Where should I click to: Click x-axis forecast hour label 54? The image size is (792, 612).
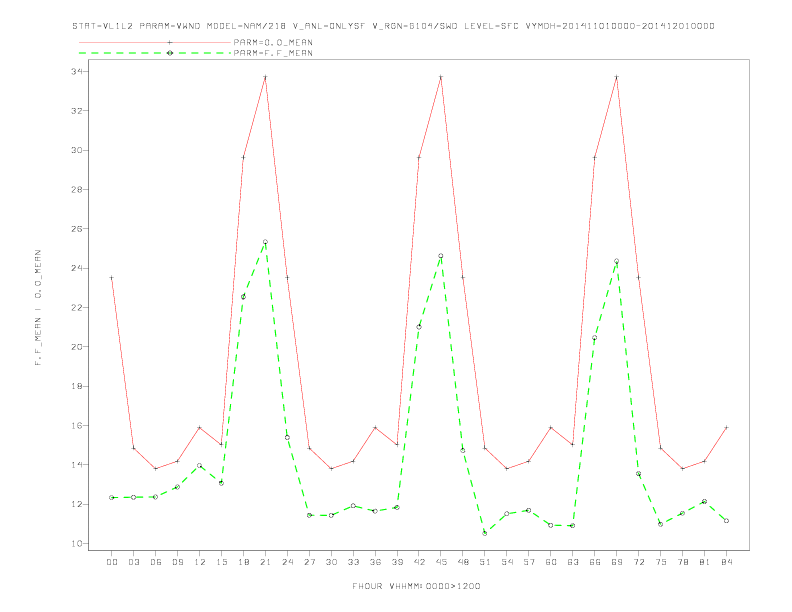coord(507,562)
